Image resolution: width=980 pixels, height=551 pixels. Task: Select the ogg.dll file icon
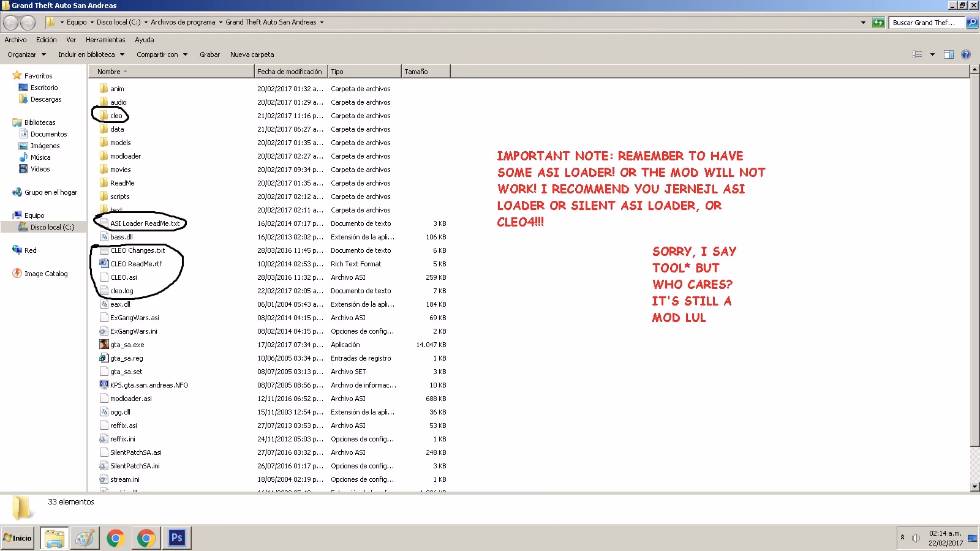coord(104,412)
